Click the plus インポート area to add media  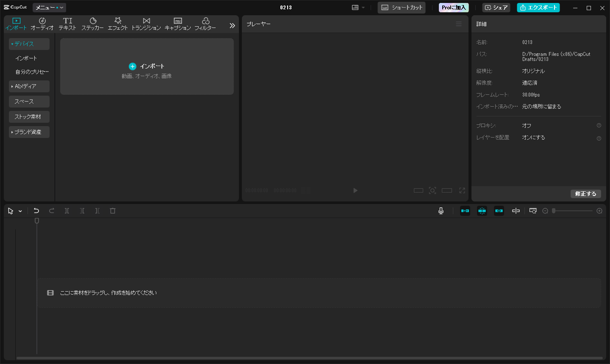coord(147,66)
